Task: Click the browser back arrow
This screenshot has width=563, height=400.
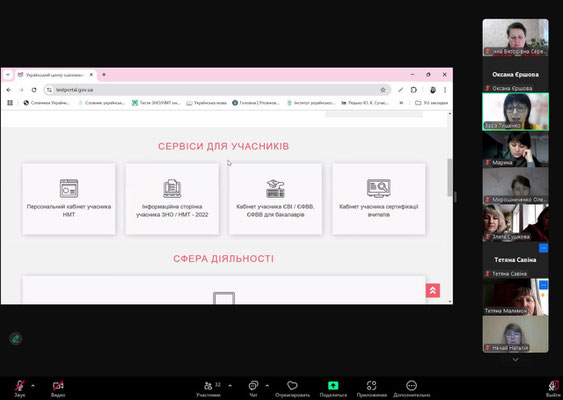Action: coord(9,90)
